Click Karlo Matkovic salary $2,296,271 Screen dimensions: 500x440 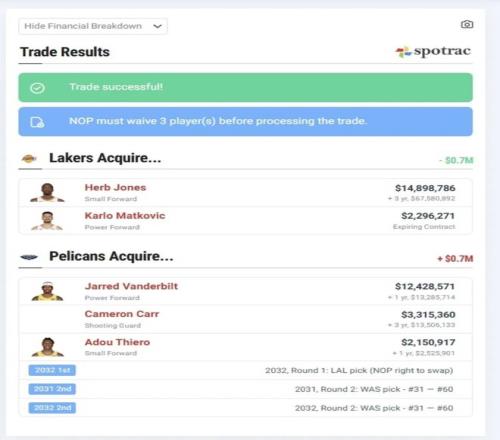[428, 216]
